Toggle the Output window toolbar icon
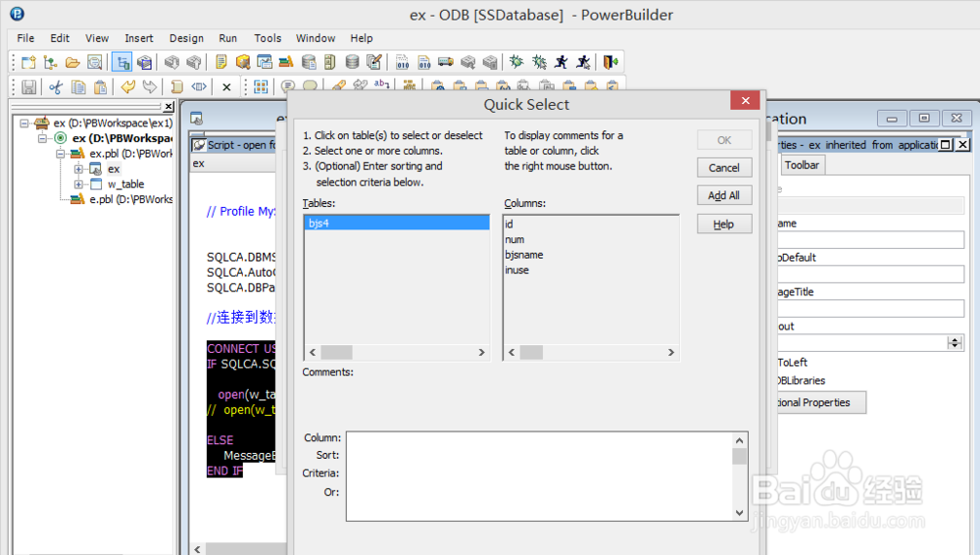The width and height of the screenshot is (980, 555). (144, 62)
